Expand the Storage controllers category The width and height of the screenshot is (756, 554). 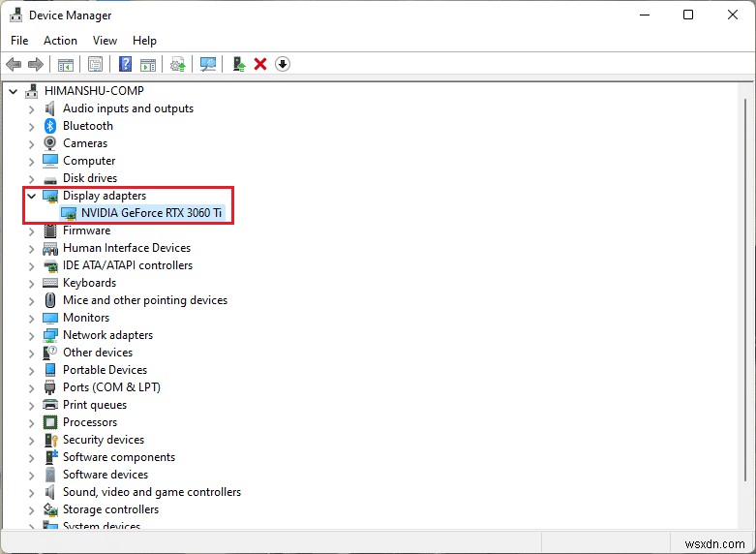(x=32, y=510)
